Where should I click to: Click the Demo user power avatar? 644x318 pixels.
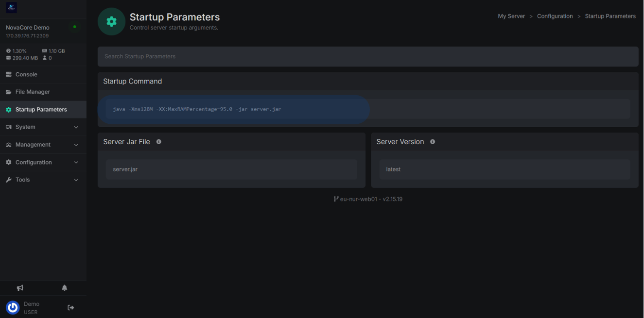pos(13,307)
